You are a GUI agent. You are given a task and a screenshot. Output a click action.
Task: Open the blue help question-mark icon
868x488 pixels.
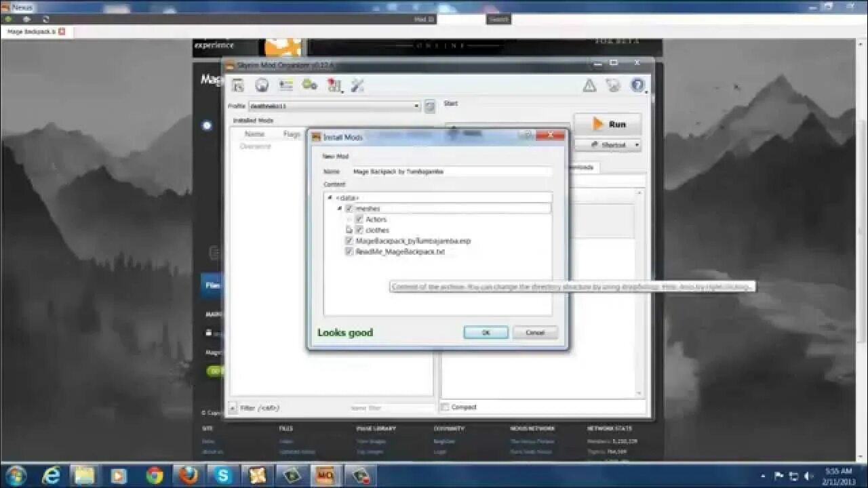click(637, 85)
